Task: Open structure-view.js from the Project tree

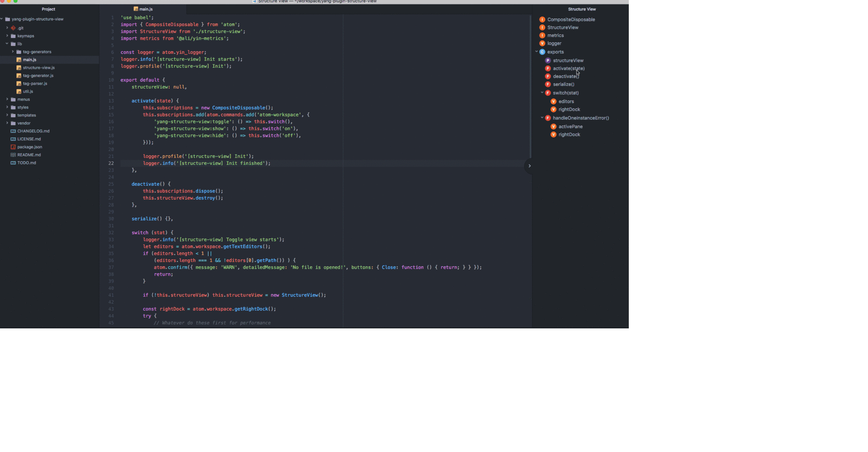Action: tap(38, 68)
